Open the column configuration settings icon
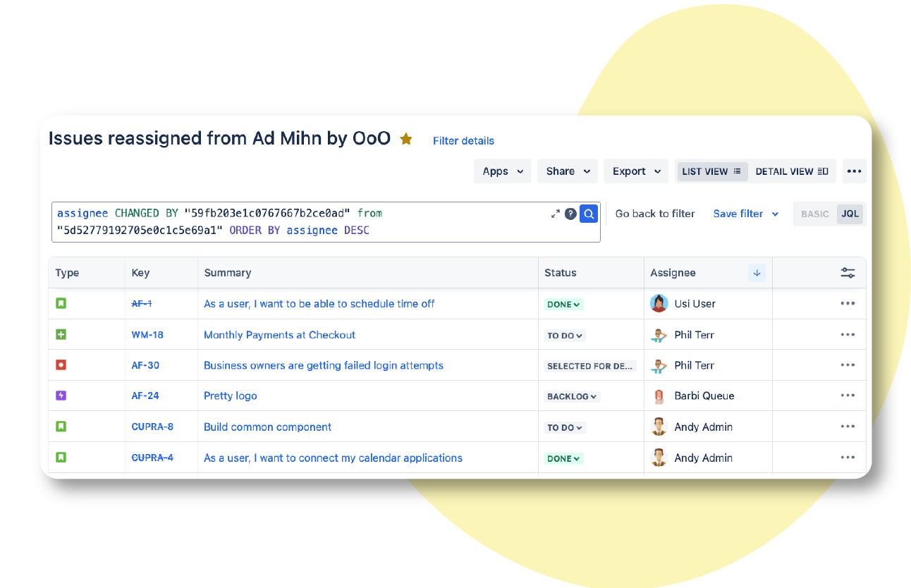 point(848,273)
